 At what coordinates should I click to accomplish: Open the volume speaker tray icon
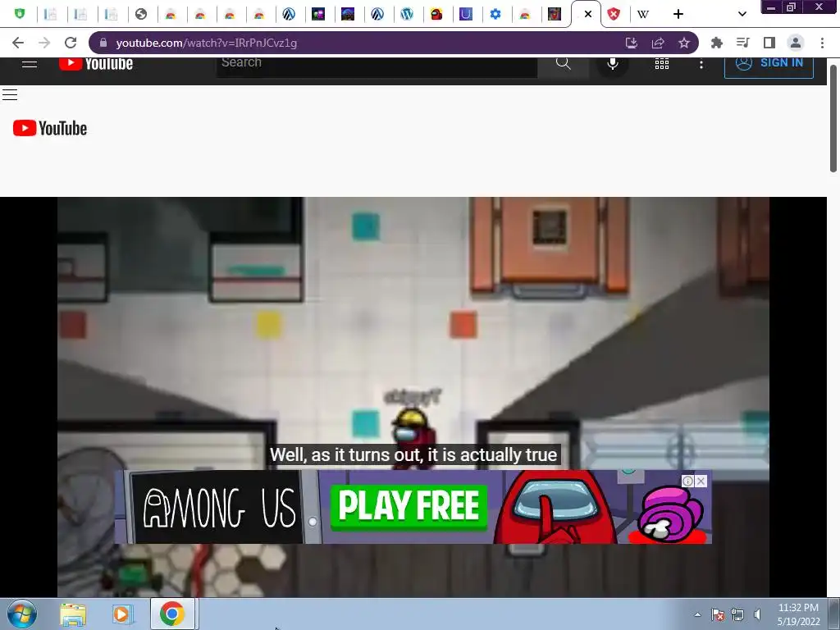point(757,614)
